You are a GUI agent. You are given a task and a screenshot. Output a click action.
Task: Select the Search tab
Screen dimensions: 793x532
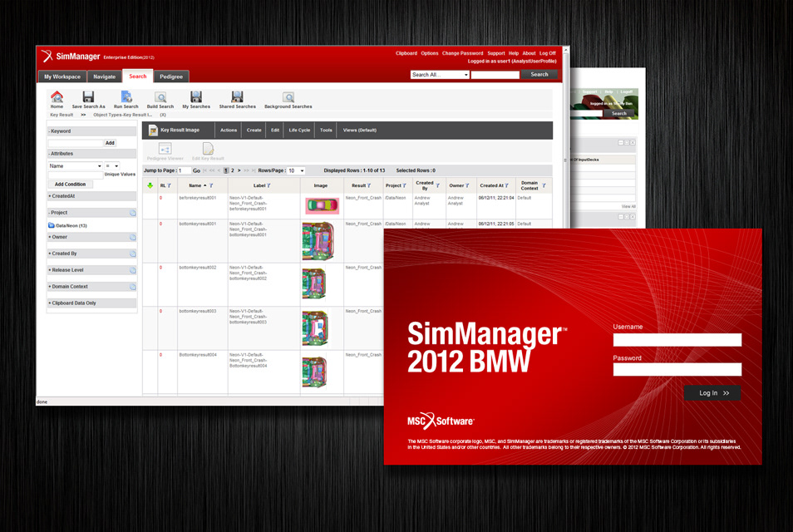[x=137, y=76]
